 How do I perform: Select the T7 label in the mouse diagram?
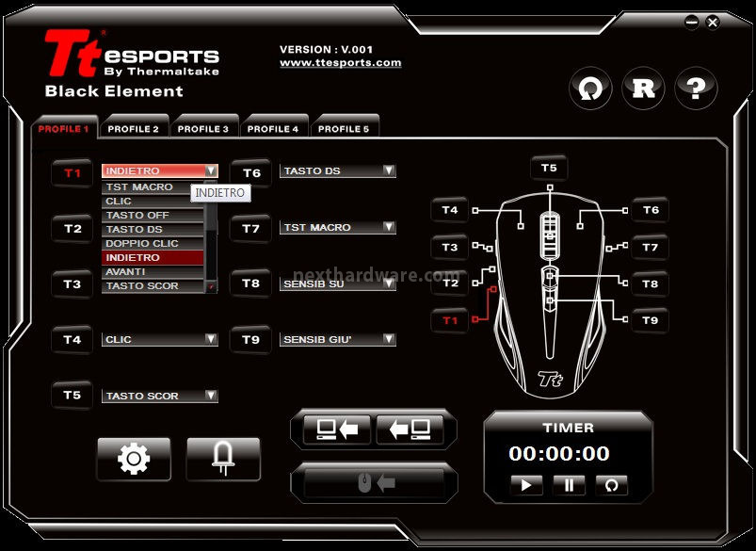pos(651,248)
